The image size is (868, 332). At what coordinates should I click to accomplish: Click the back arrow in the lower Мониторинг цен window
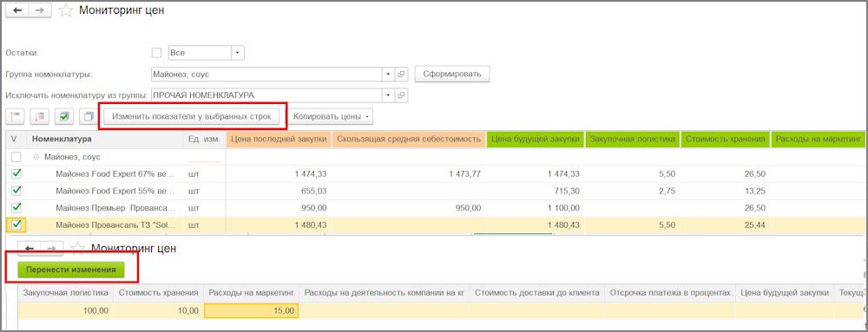30,249
